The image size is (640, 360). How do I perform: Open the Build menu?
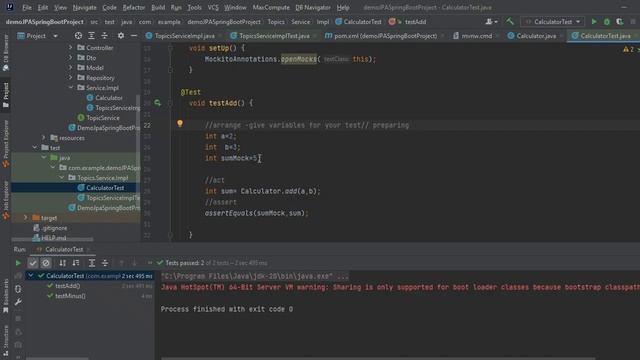158,7
